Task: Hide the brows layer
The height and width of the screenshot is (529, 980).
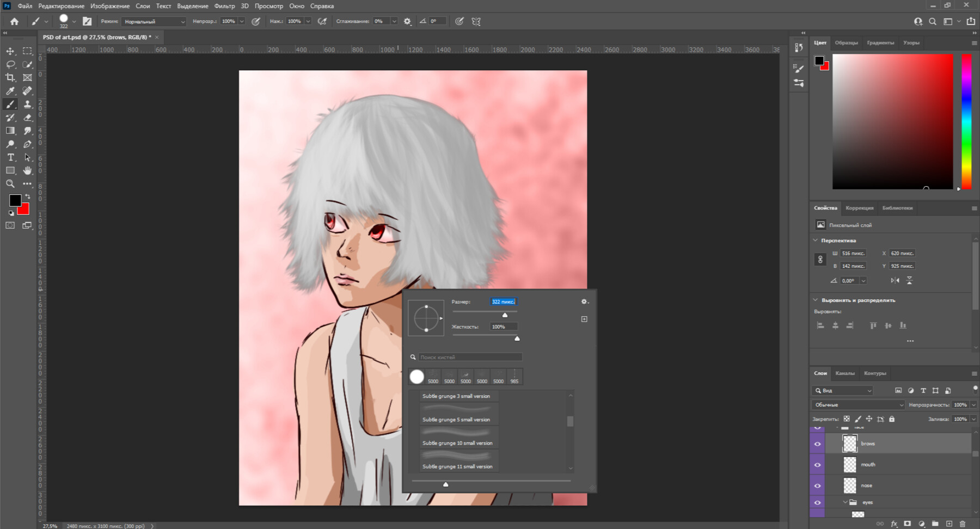Action: point(817,444)
